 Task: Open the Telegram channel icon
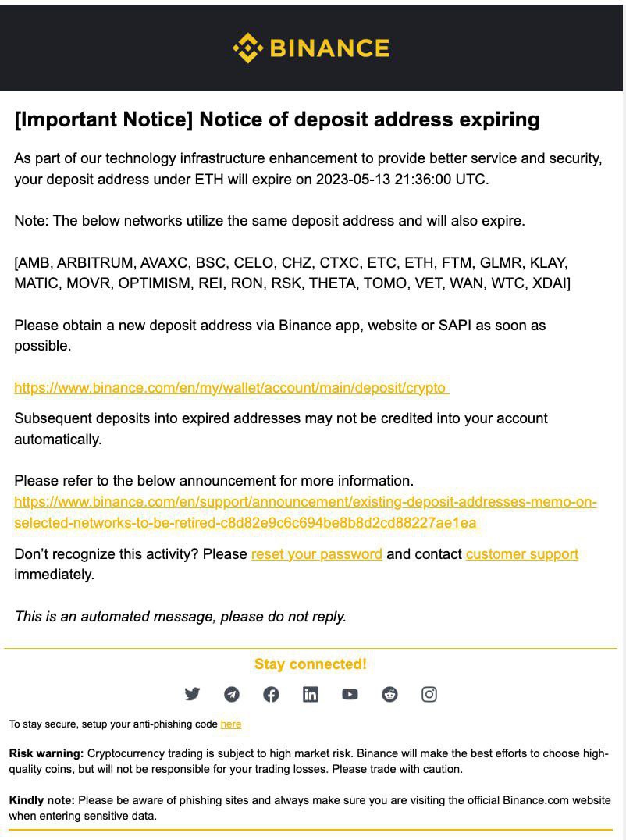[231, 694]
